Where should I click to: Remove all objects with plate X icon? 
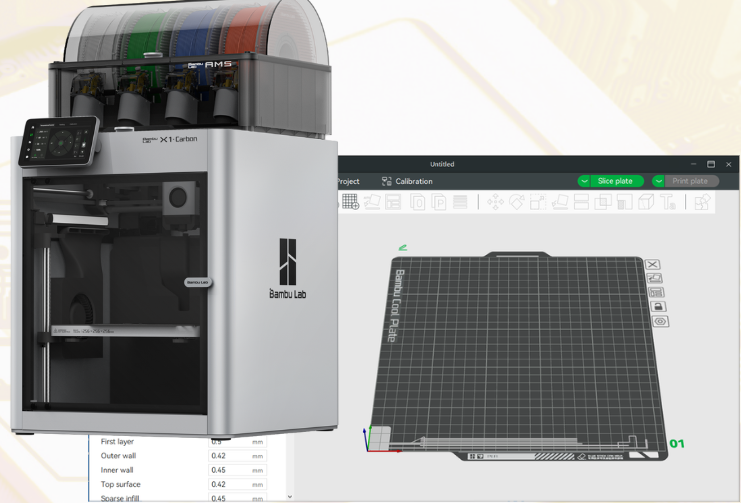653,265
